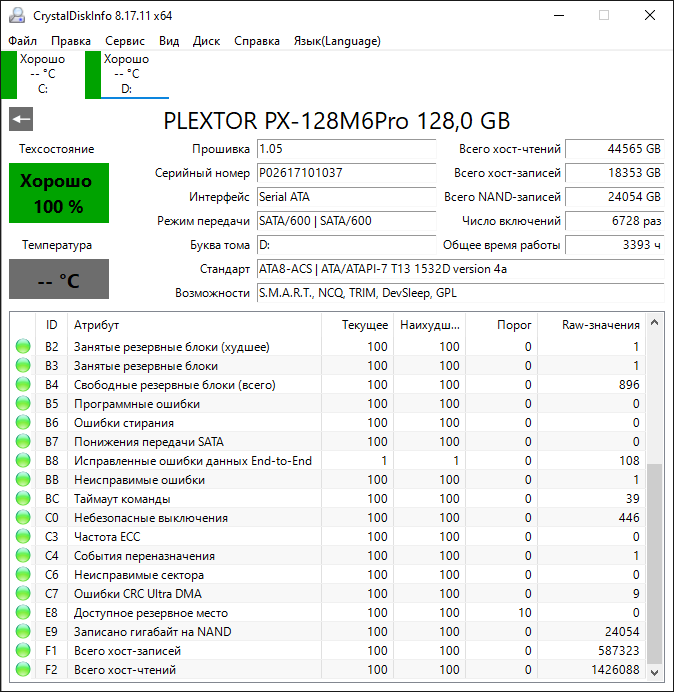Click the Буква тома field D:
The height and width of the screenshot is (692, 674).
[x=346, y=244]
